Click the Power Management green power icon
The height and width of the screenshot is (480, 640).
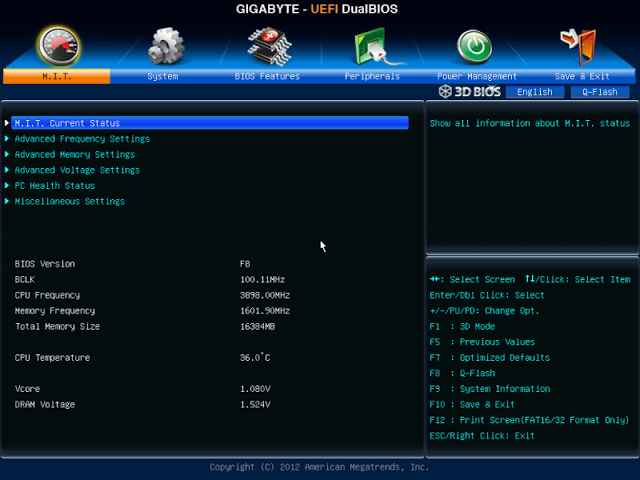coord(474,46)
